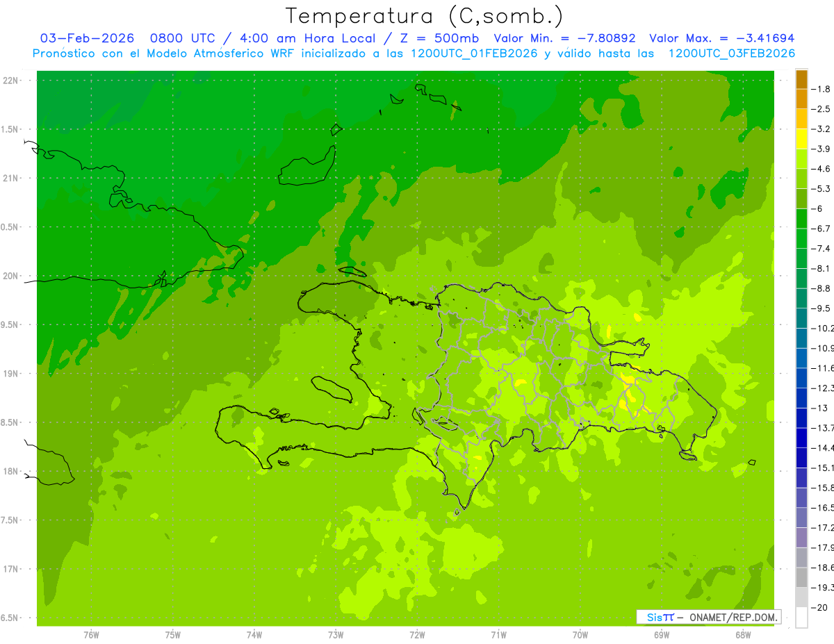Viewport: 834px width, 644px height.
Task: Click the '76W' longitude label
Action: (91, 635)
